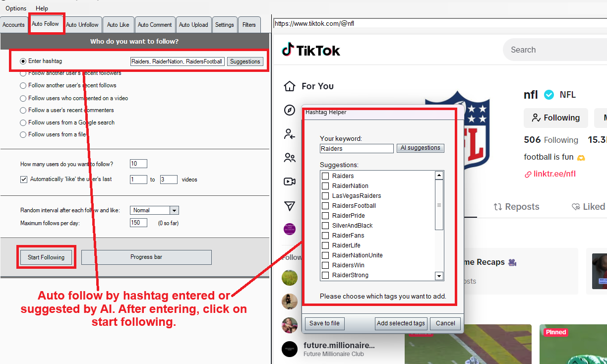Click the Liked heart icon
Viewport: 607px width, 364px height.
point(576,207)
